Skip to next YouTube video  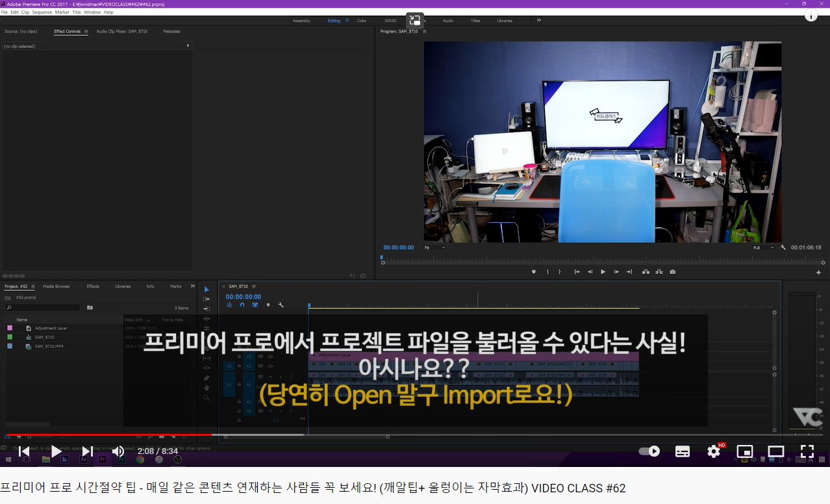pos(87,451)
